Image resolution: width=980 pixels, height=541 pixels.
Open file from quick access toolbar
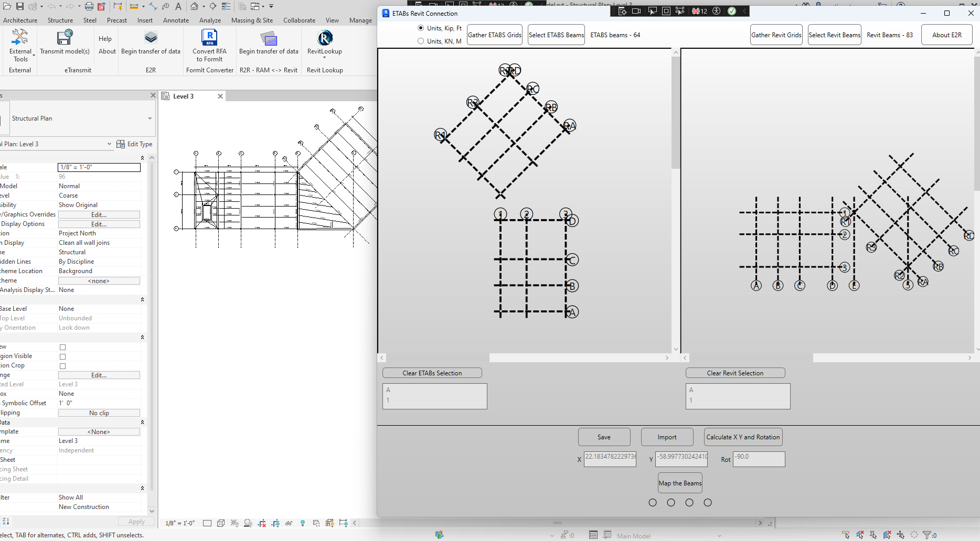pyautogui.click(x=7, y=6)
